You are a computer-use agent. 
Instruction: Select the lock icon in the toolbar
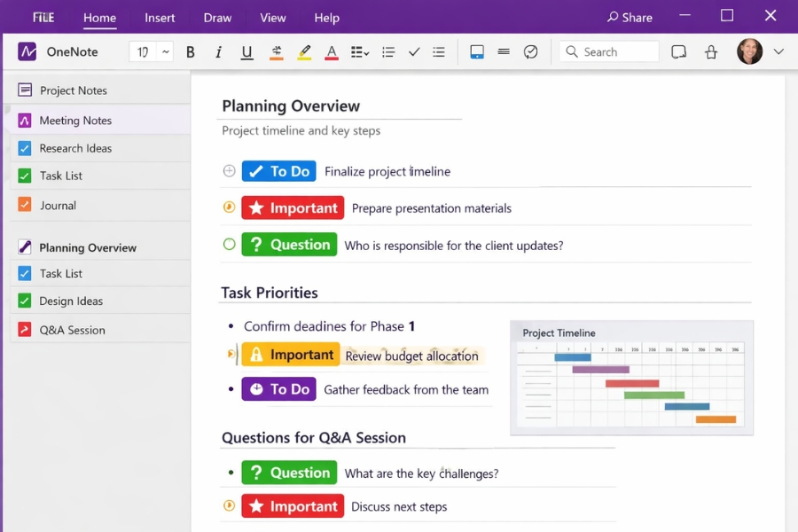[711, 51]
